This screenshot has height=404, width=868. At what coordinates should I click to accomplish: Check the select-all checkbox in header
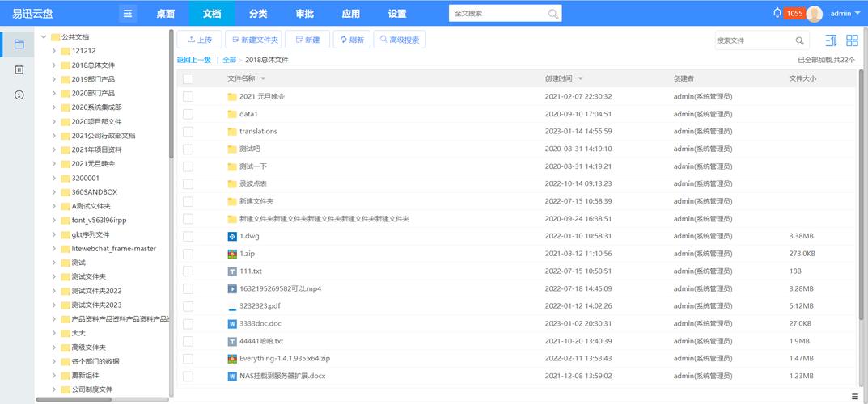click(188, 78)
